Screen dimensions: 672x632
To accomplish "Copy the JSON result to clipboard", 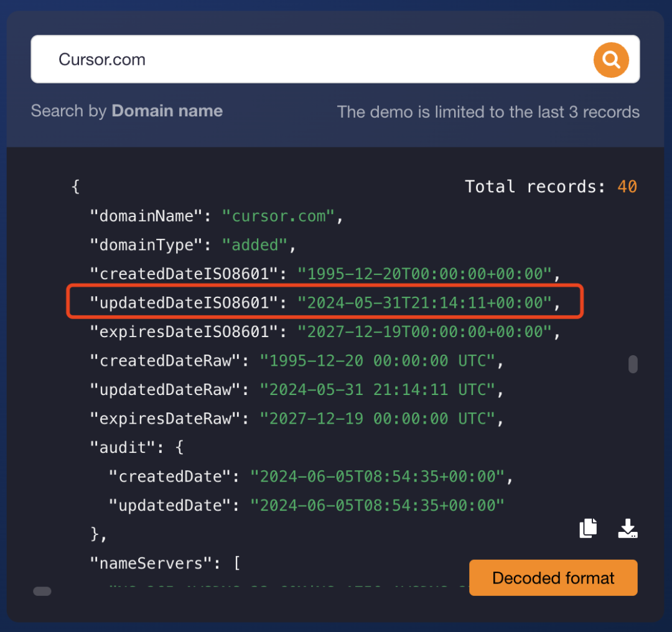I will pos(588,528).
